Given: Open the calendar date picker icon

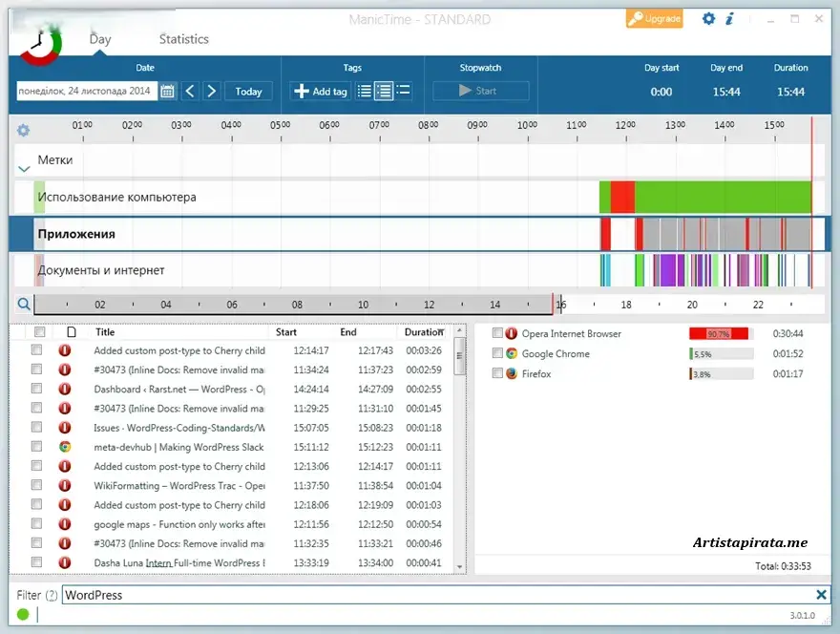Looking at the screenshot, I should click(167, 92).
